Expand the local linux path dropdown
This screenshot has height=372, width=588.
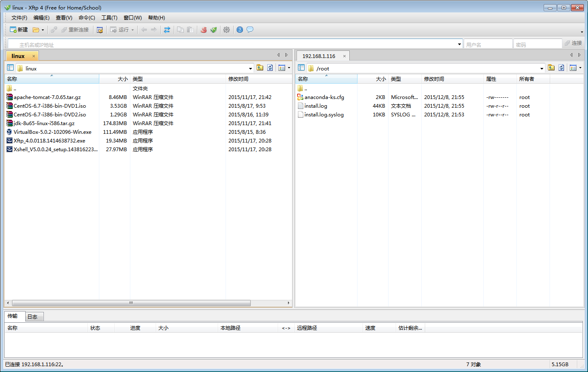tap(250, 68)
